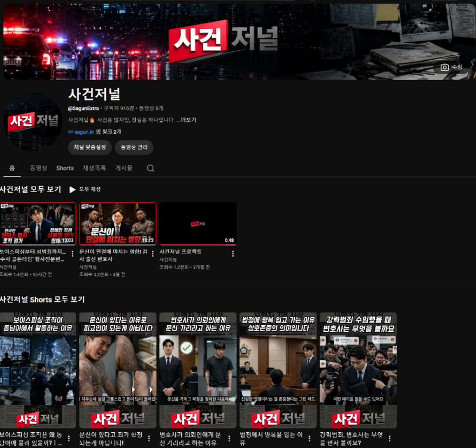
Task: Open options menu for 사건저널 프로젝트 video
Action: click(233, 254)
